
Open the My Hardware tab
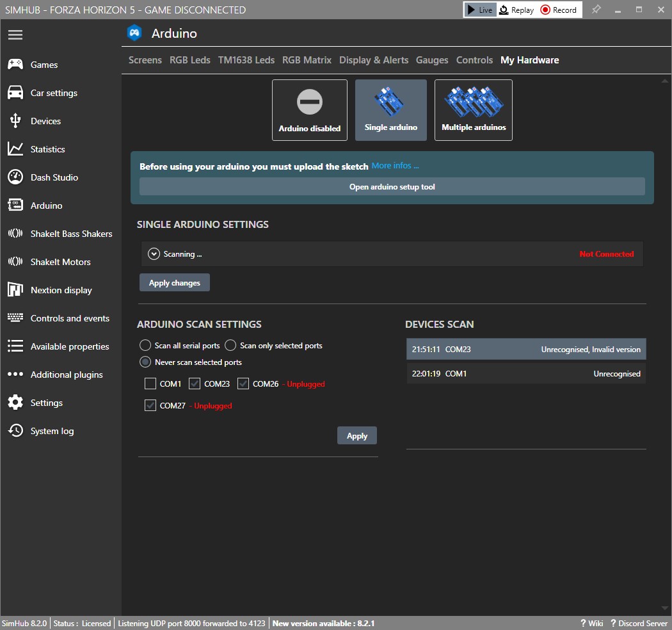pyautogui.click(x=530, y=60)
